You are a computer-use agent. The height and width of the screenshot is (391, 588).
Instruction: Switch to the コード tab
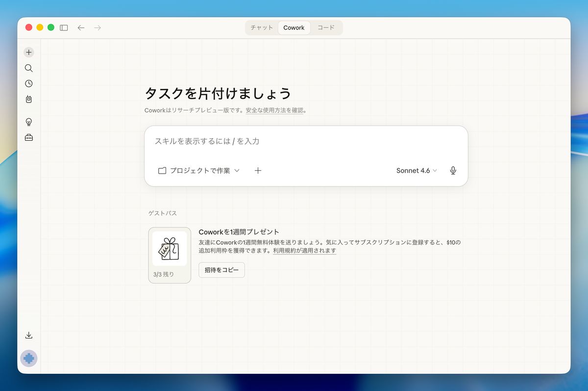pos(326,28)
